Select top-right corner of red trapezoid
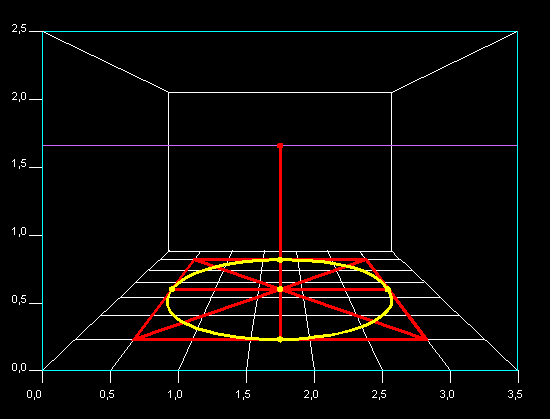The height and width of the screenshot is (419, 550). [366, 260]
